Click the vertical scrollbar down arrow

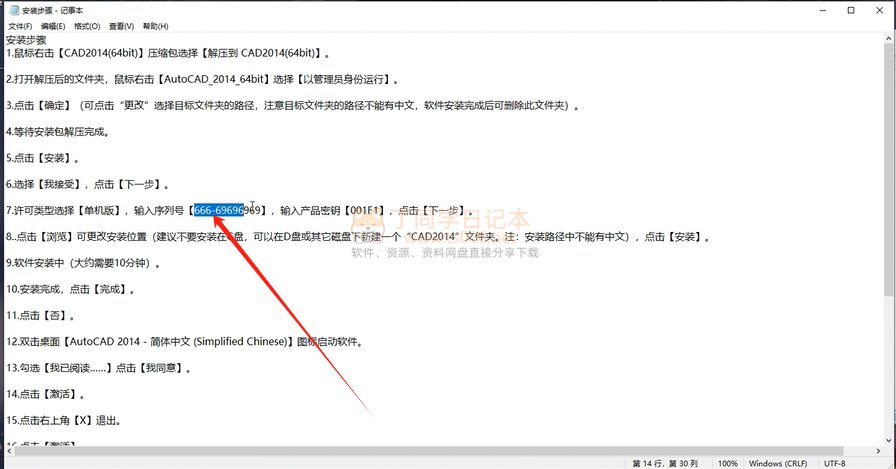point(889,440)
